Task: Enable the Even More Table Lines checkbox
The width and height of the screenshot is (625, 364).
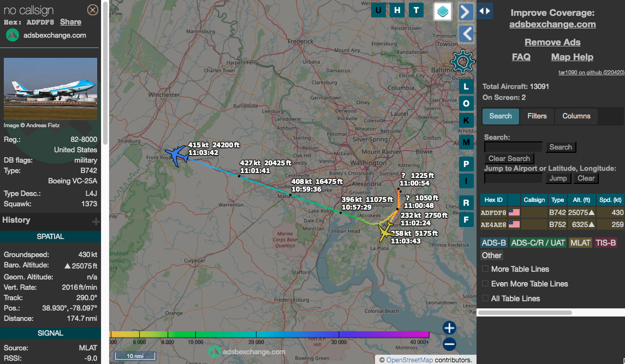Action: pyautogui.click(x=485, y=283)
